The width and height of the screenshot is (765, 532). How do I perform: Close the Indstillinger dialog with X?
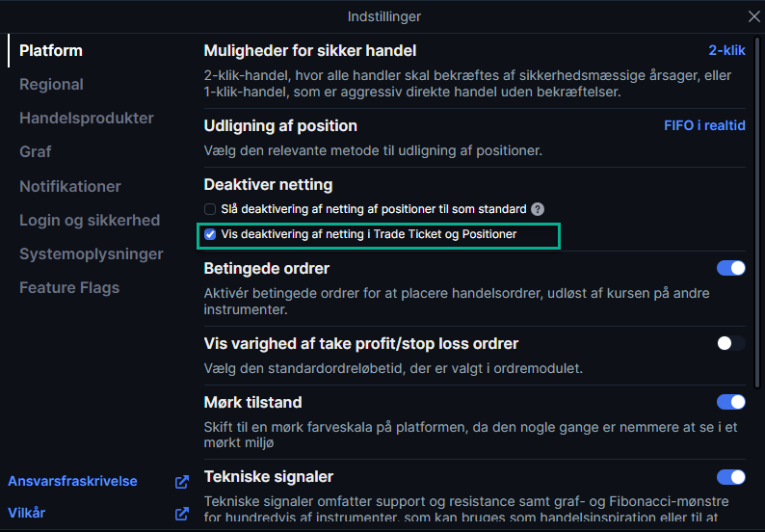click(x=753, y=16)
